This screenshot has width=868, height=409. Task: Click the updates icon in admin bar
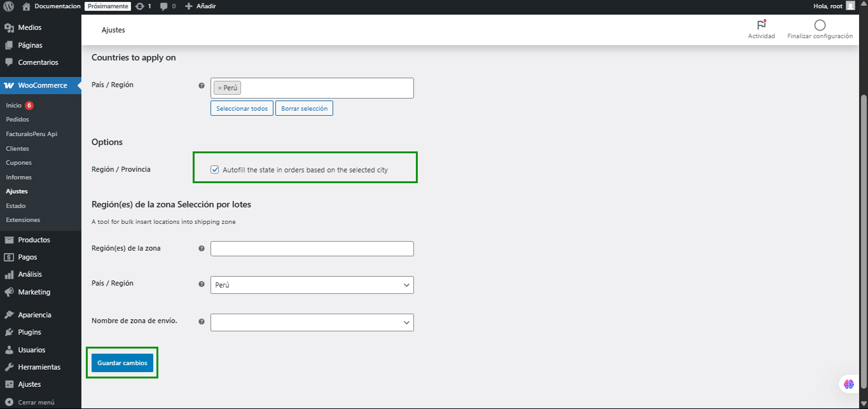pyautogui.click(x=140, y=6)
